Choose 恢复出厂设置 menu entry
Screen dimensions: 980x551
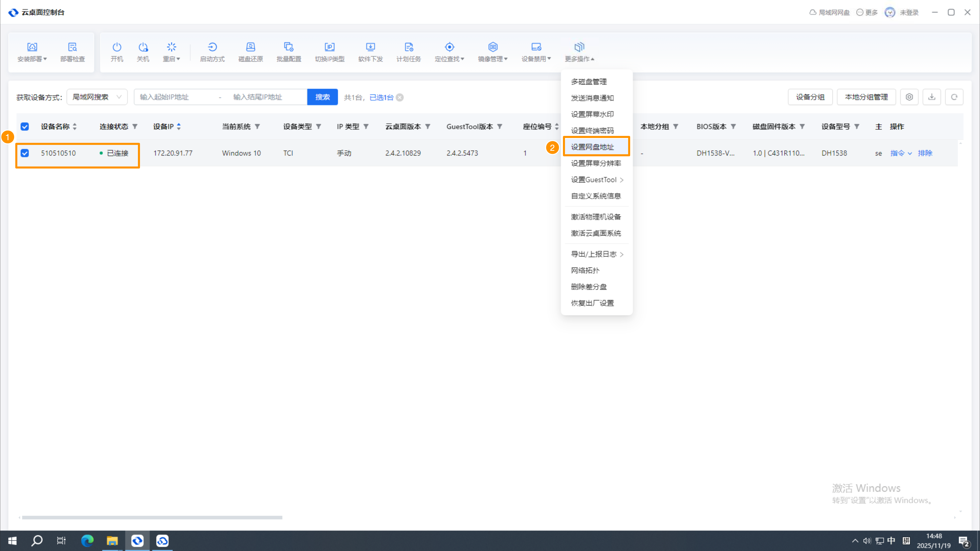(592, 303)
